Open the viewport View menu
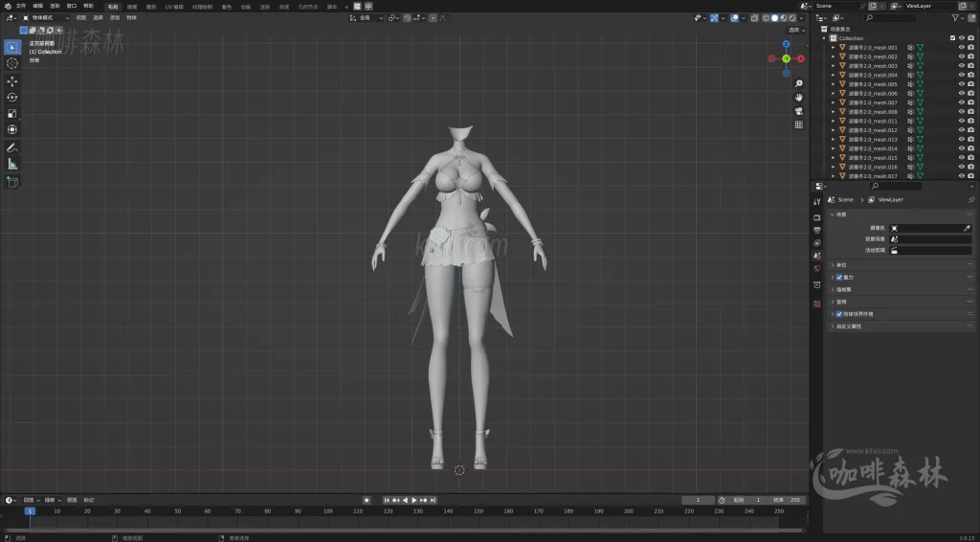The width and height of the screenshot is (980, 542). [81, 18]
